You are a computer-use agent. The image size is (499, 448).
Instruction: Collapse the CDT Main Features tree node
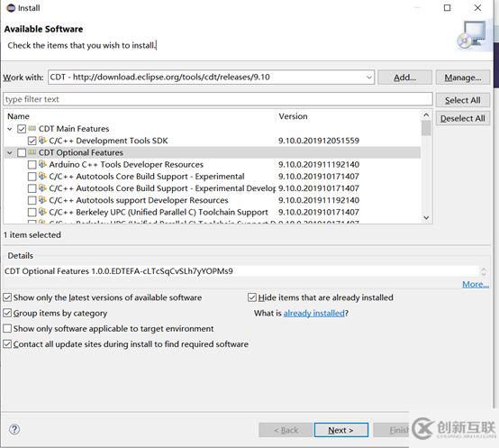pos(10,129)
